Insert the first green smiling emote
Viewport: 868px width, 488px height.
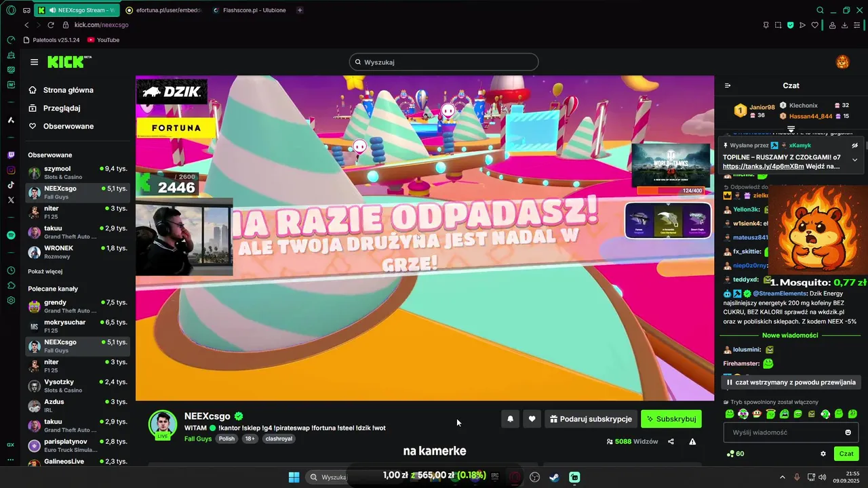pyautogui.click(x=729, y=413)
